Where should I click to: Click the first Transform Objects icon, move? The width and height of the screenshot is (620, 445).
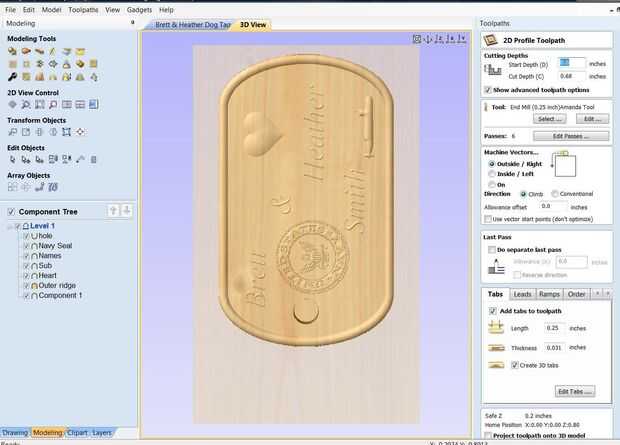(x=12, y=132)
